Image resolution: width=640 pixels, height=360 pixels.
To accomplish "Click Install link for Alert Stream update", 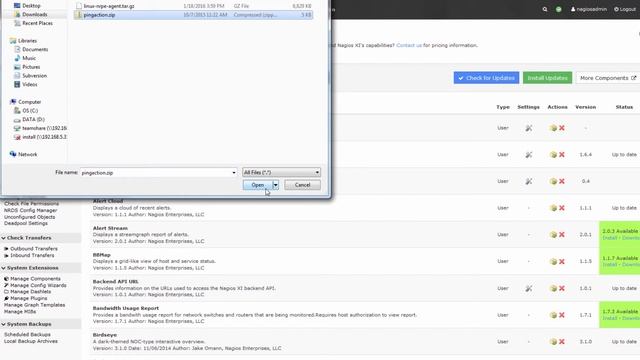I will (x=610, y=238).
